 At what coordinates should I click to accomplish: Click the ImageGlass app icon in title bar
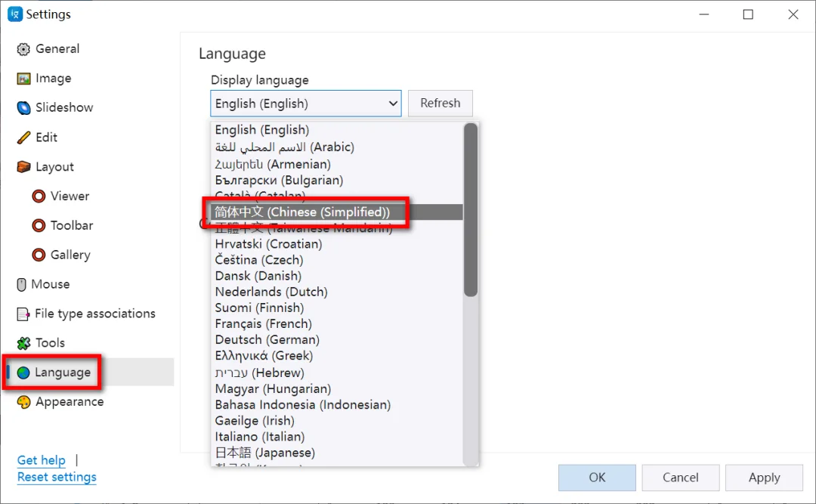[x=14, y=14]
